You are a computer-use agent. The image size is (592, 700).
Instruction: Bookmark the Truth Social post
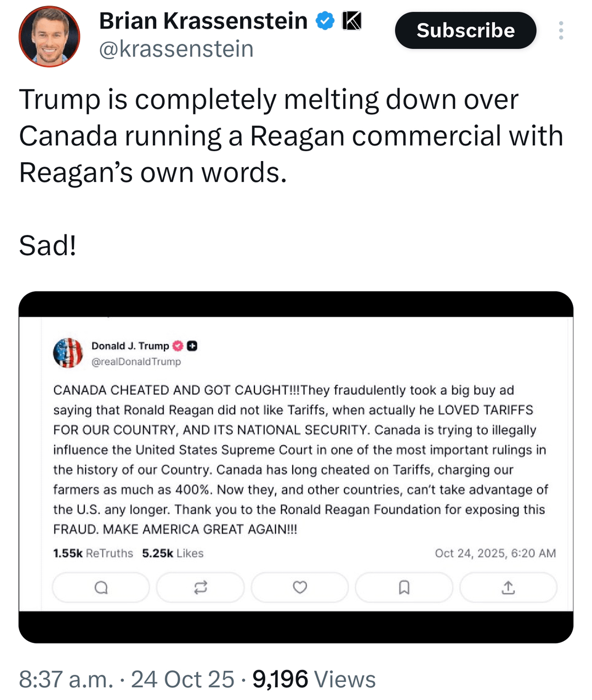click(404, 588)
